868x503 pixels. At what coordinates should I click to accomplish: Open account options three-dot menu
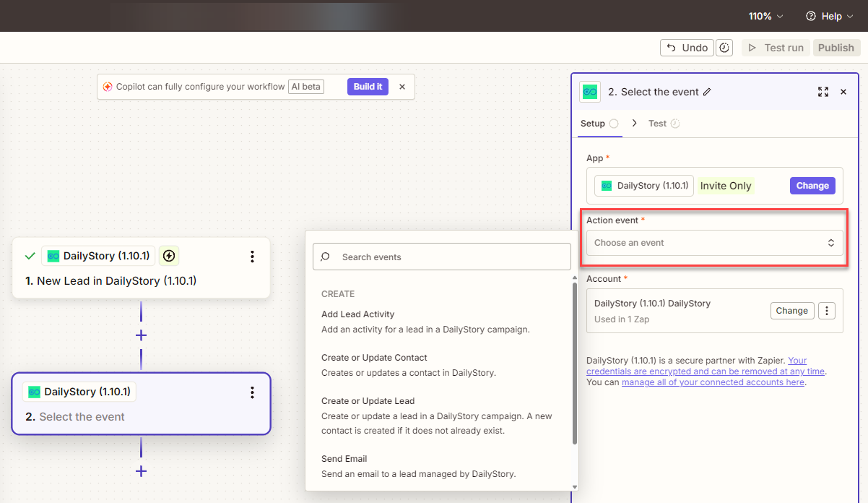click(828, 311)
